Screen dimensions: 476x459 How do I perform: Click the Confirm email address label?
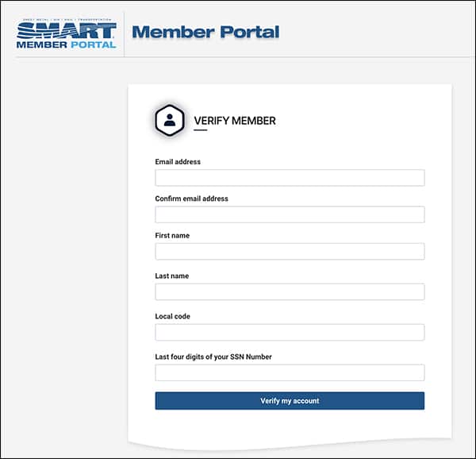coord(191,199)
